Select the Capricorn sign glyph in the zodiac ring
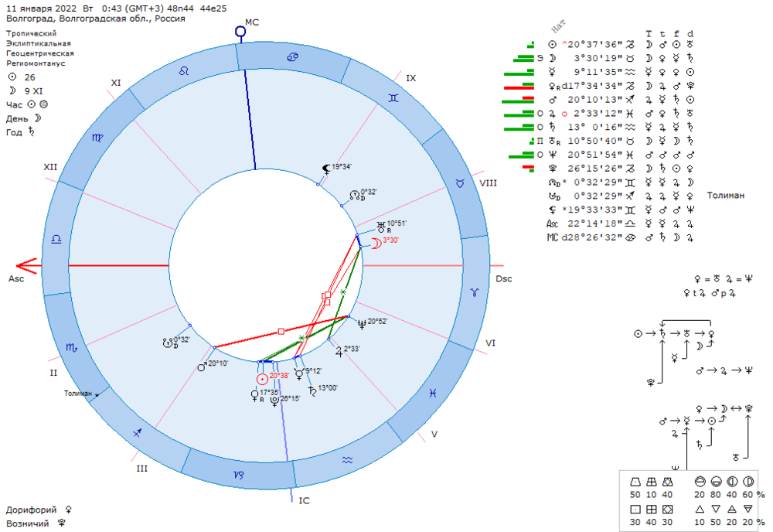This screenshot has height=532, width=773. point(239,475)
